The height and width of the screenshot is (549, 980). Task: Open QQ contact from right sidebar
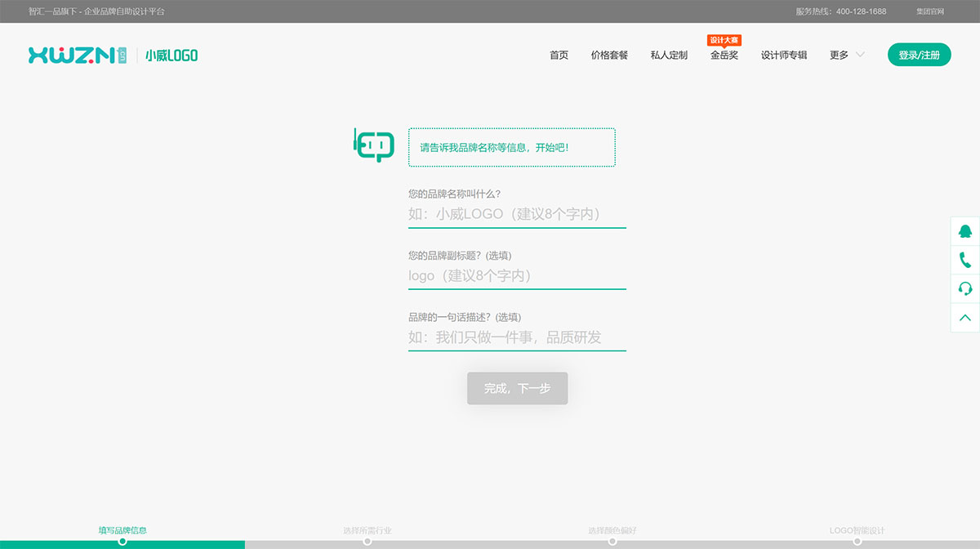pyautogui.click(x=964, y=231)
